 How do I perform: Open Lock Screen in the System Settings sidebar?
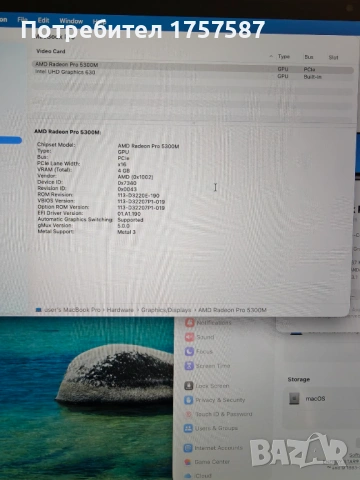207,386
